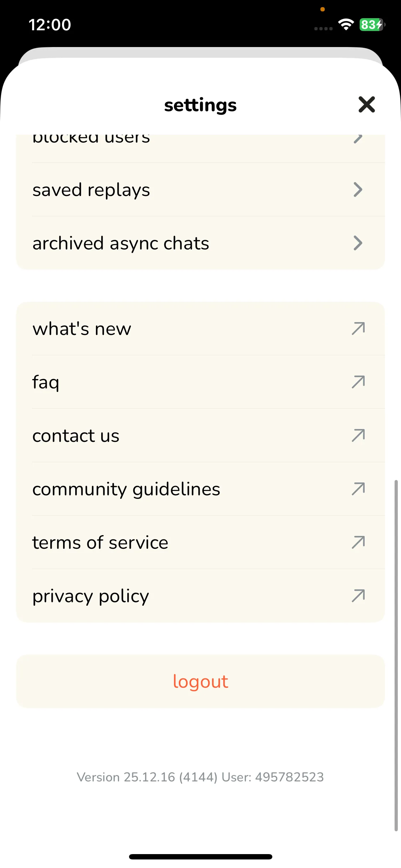Tap the battery indicator in status bar
This screenshot has height=868, width=401.
(x=372, y=25)
